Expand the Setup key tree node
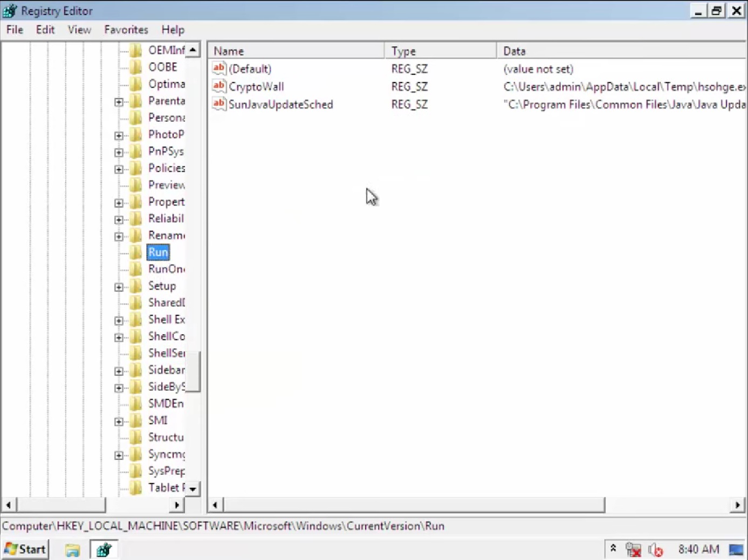The height and width of the screenshot is (560, 748). pyautogui.click(x=119, y=287)
